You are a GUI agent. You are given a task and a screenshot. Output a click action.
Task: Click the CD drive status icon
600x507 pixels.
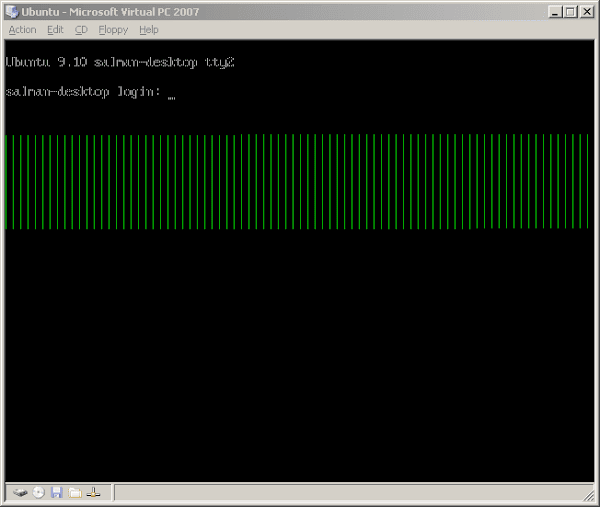click(x=39, y=492)
